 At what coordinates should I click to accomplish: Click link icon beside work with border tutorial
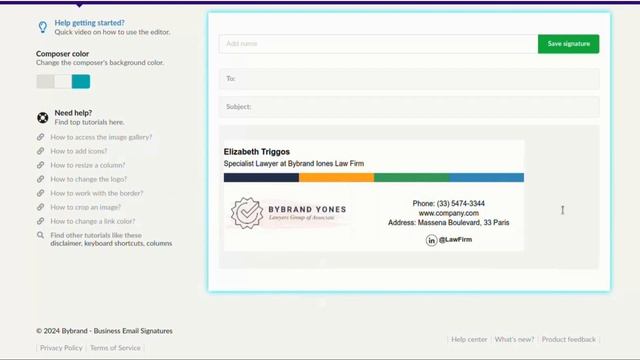coord(40,193)
